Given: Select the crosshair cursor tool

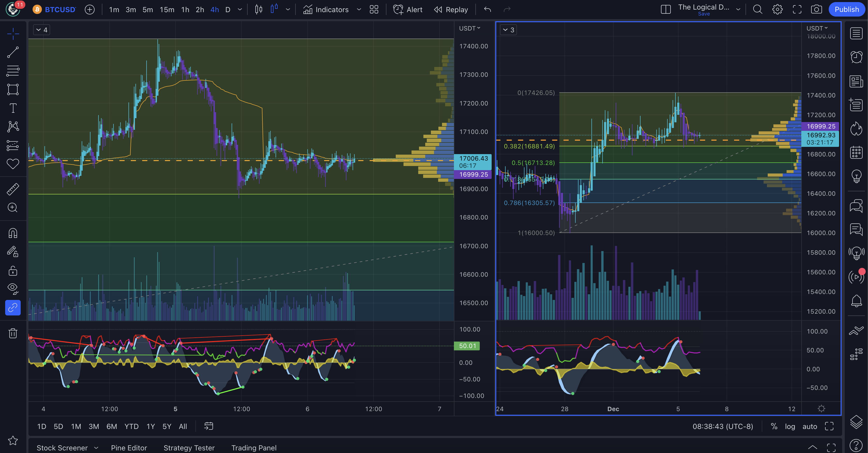Looking at the screenshot, I should coord(13,33).
